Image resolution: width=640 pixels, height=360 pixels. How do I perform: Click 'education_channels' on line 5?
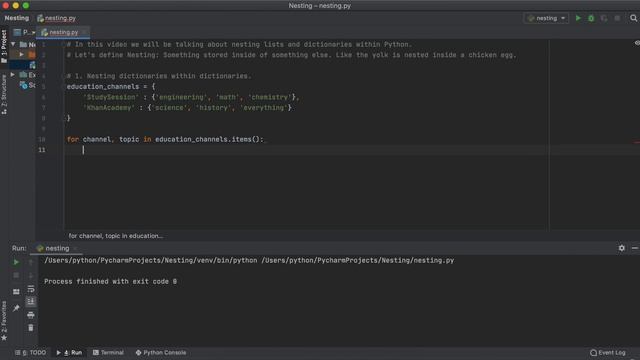pyautogui.click(x=103, y=87)
